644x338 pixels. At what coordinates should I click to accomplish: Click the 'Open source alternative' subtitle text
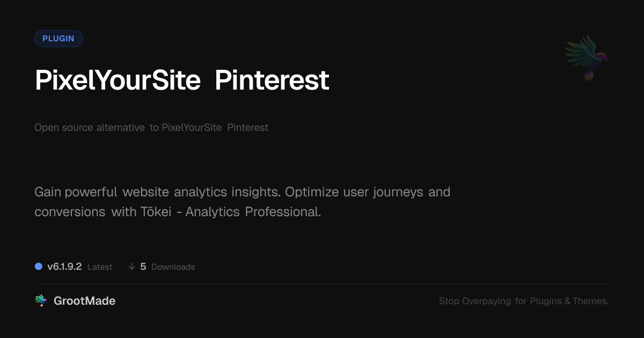point(90,128)
